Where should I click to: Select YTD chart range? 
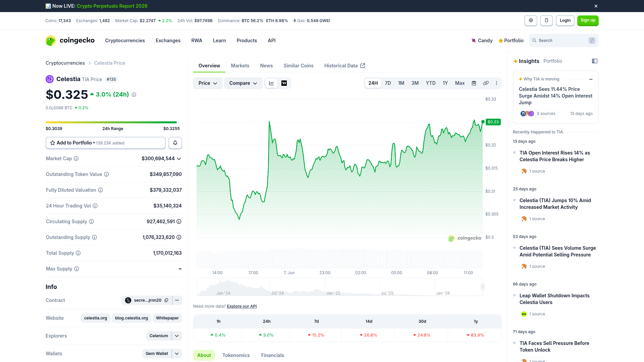coord(431,83)
